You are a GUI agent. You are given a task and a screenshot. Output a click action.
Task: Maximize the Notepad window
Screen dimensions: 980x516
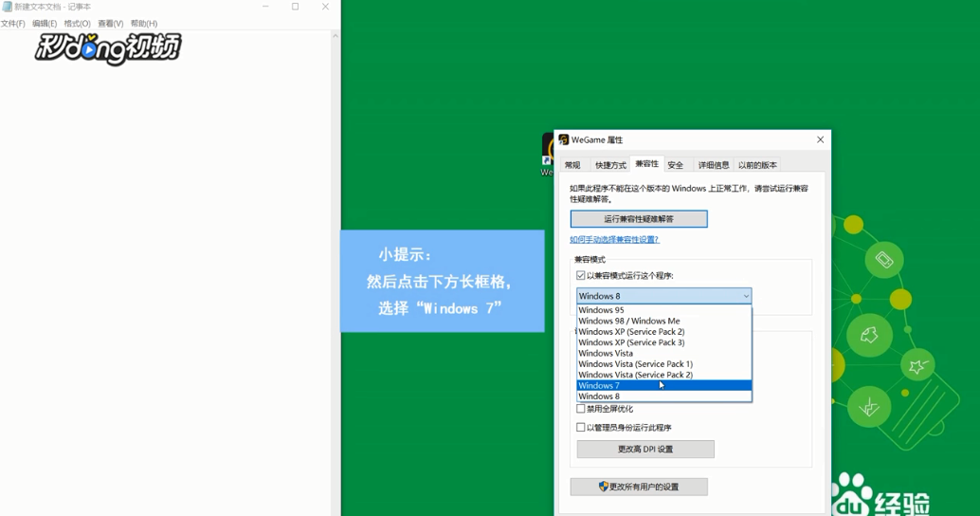pyautogui.click(x=295, y=7)
